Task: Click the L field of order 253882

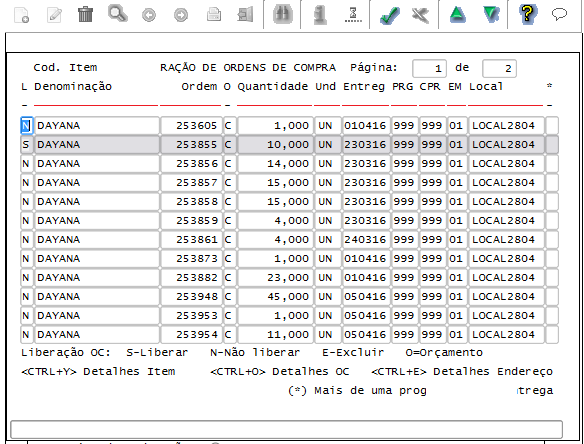Action: [26, 278]
